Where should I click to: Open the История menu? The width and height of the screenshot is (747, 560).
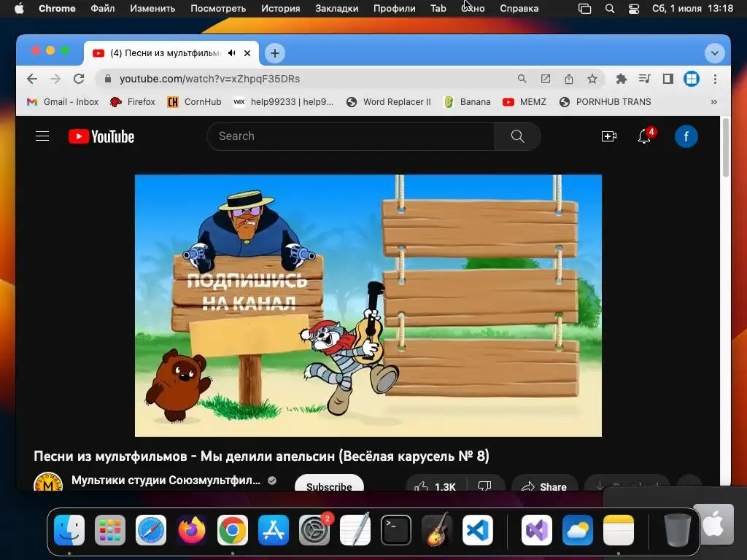pos(281,9)
